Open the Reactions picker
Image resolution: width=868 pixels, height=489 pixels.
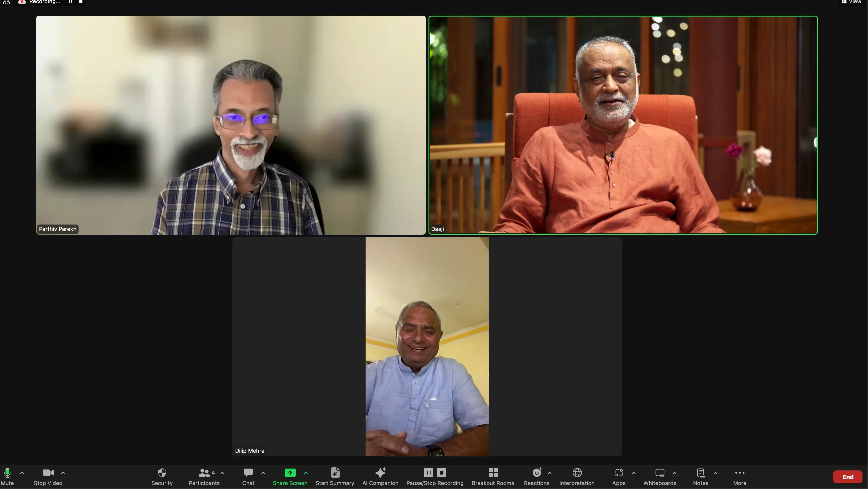[x=537, y=476]
